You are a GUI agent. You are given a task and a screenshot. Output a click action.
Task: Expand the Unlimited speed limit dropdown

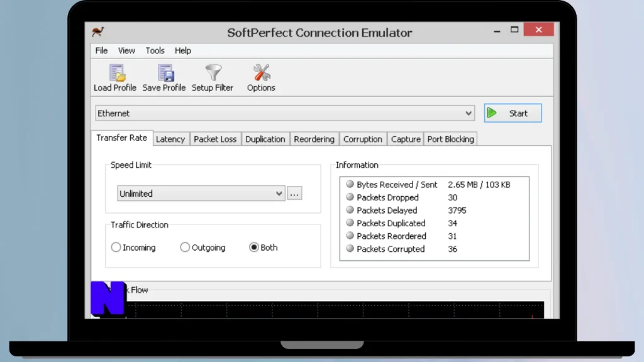click(x=201, y=194)
